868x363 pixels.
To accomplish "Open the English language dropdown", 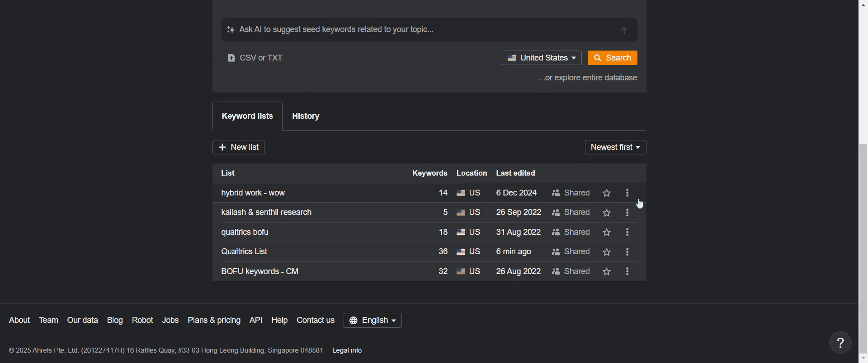I will pyautogui.click(x=373, y=321).
